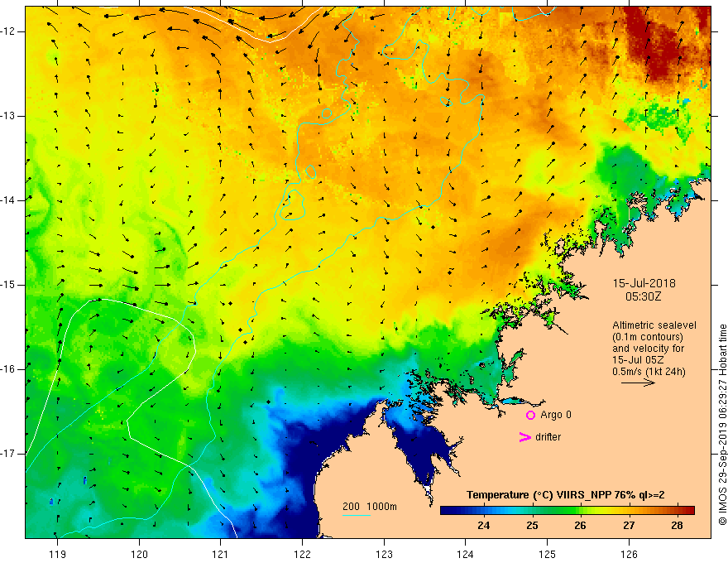Click latitude axis label -17
The height and width of the screenshot is (563, 728).
tap(8, 454)
